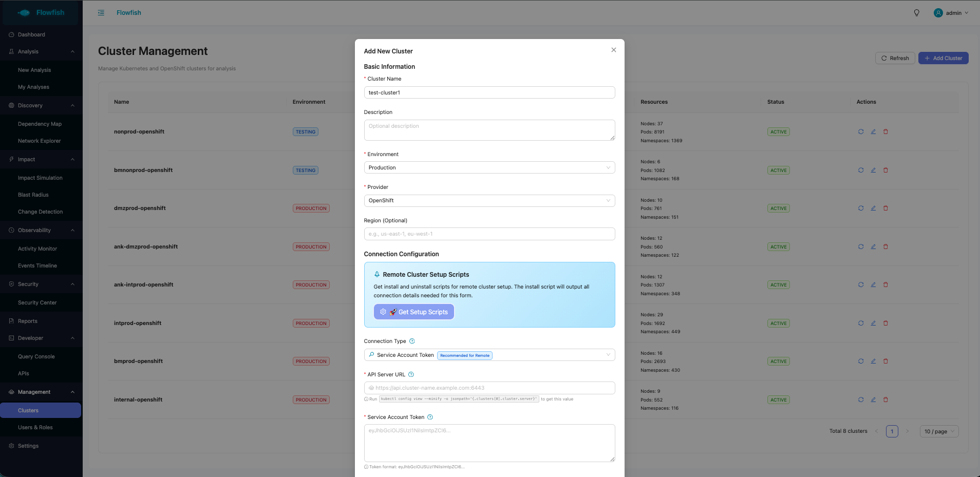The image size is (980, 477).
Task: Sync the bmprod-openshift cluster
Action: click(x=861, y=361)
